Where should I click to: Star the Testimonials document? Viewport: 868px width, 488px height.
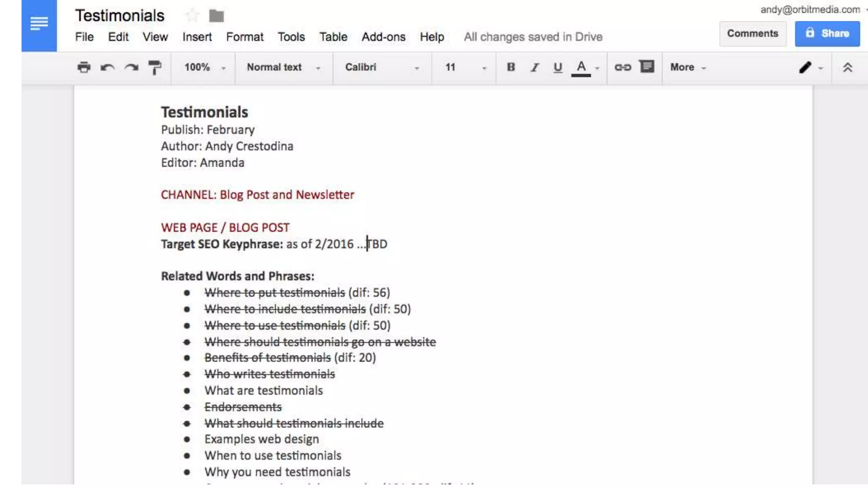(192, 16)
